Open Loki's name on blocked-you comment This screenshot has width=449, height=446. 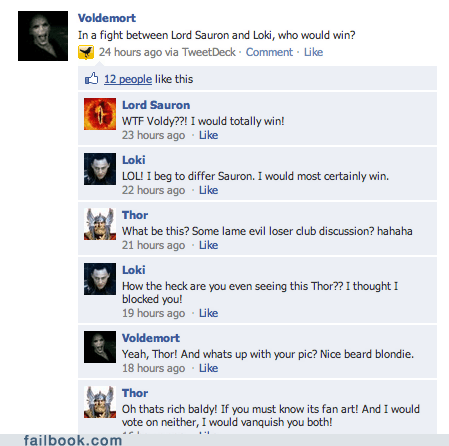tap(134, 270)
